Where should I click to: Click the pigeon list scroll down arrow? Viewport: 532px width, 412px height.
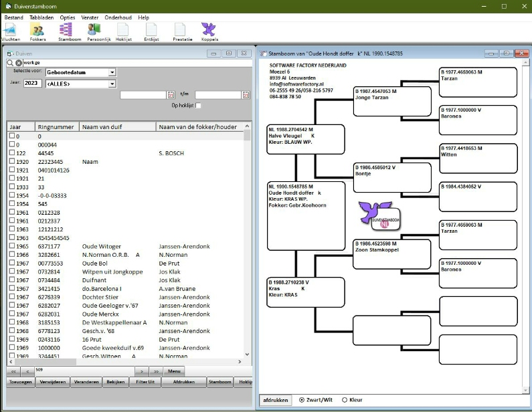tap(247, 354)
